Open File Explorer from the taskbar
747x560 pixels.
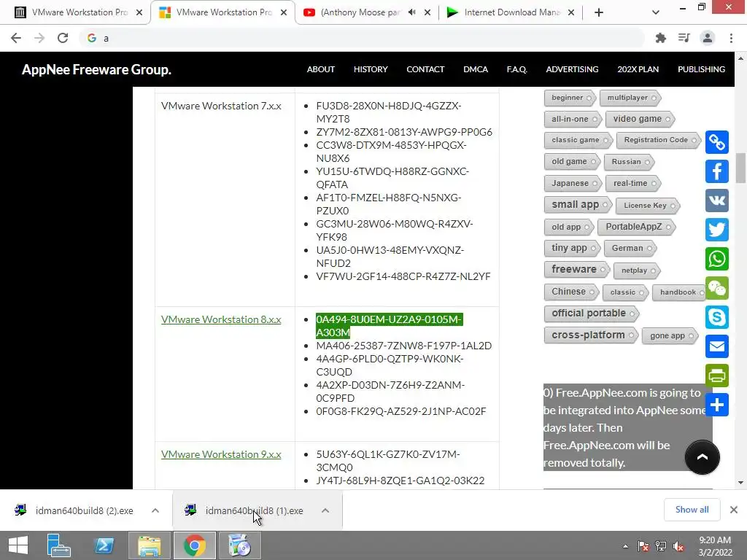pos(149,545)
